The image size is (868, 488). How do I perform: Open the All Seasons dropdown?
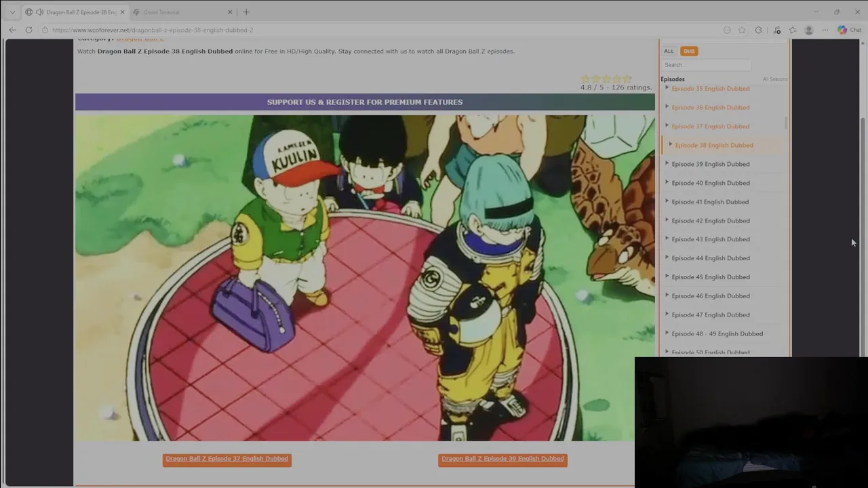click(x=774, y=79)
